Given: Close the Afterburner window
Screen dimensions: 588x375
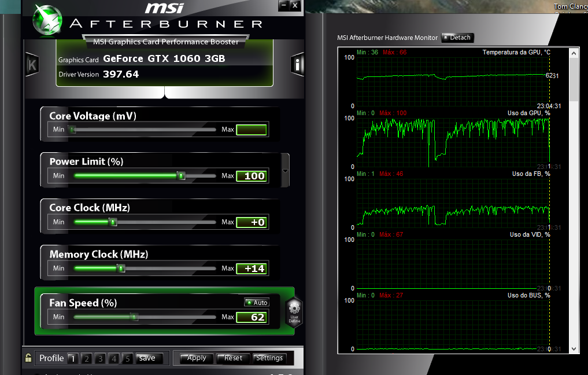Looking at the screenshot, I should point(295,5).
